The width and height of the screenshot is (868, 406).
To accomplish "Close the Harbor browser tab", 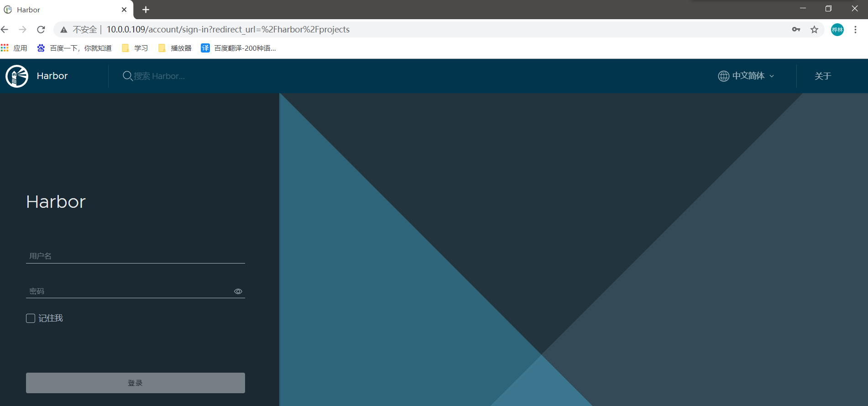I will tap(124, 10).
